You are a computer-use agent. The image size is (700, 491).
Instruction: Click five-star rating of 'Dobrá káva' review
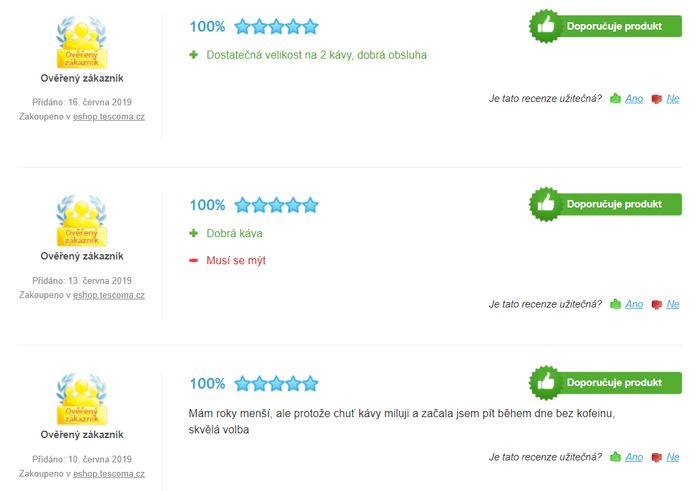click(x=276, y=205)
